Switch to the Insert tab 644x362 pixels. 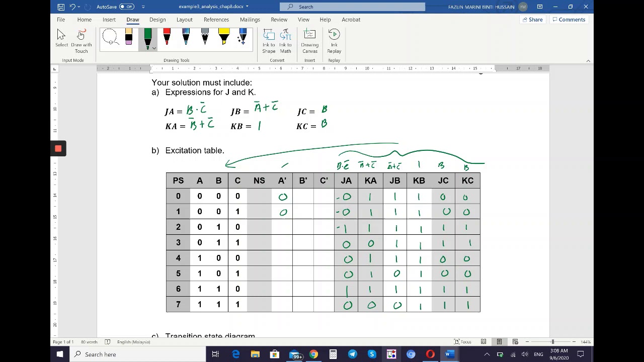[109, 20]
